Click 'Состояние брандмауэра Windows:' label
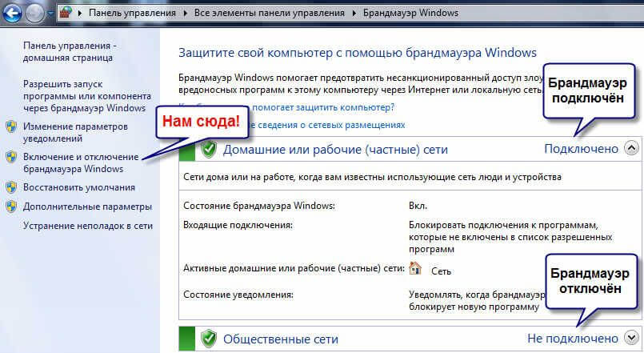Screen dimensions: 644x353 click(259, 206)
